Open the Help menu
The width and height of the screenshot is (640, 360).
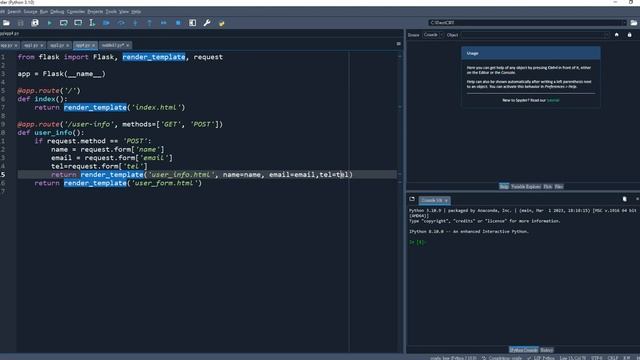point(136,12)
